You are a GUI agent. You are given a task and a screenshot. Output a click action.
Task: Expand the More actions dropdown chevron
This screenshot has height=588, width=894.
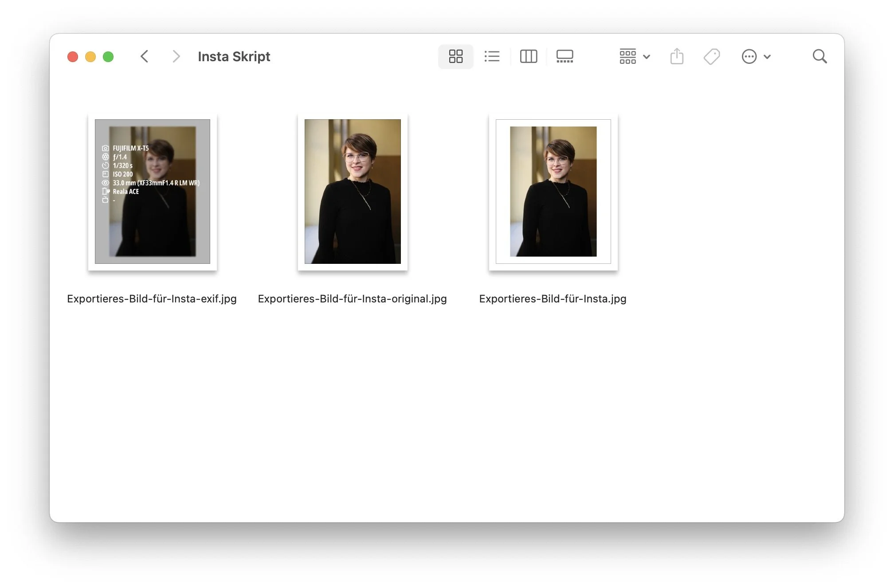click(x=767, y=57)
